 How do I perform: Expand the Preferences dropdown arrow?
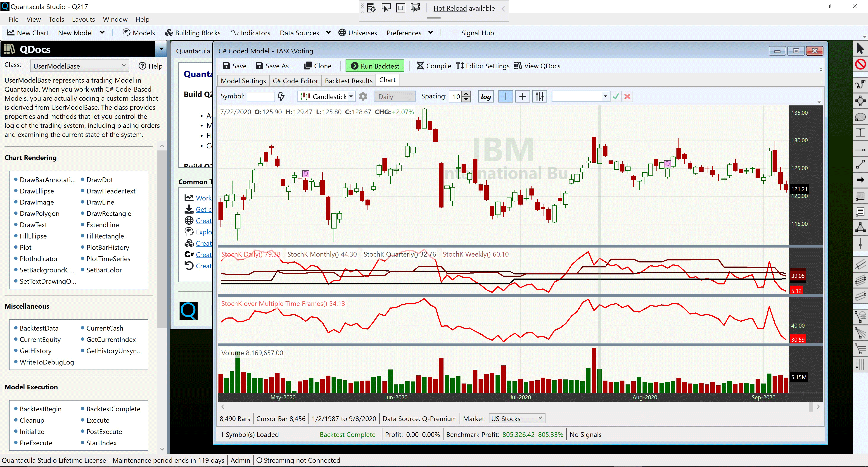[431, 33]
